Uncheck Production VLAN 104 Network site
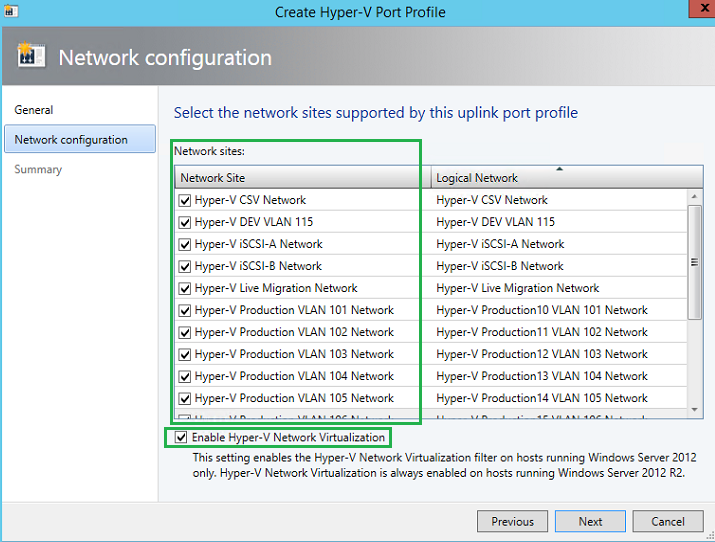The image size is (715, 542). click(x=185, y=377)
